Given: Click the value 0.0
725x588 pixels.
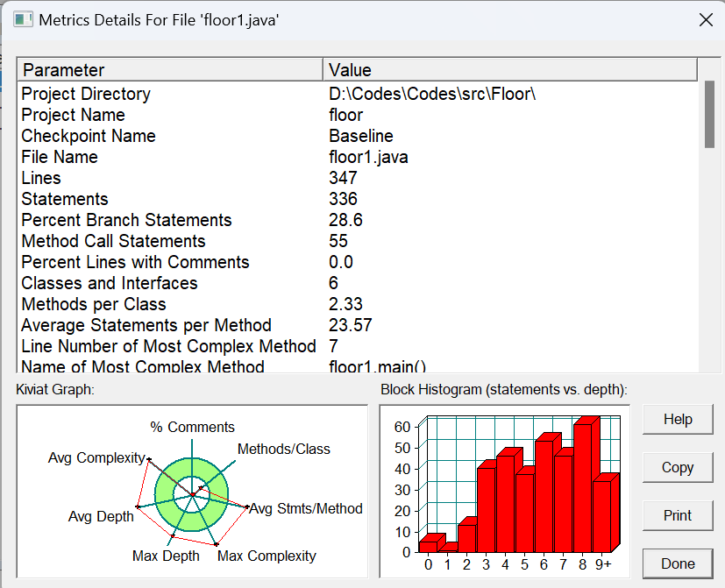Looking at the screenshot, I should [341, 262].
